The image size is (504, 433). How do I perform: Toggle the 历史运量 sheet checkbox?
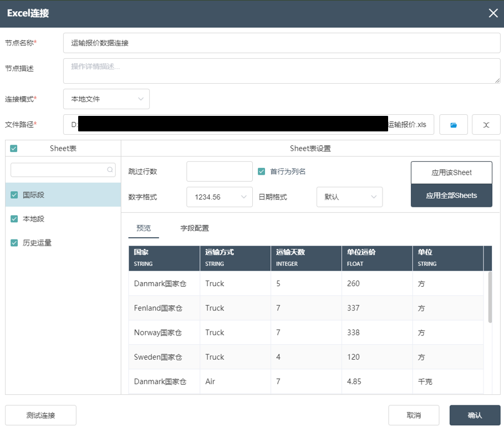[14, 243]
